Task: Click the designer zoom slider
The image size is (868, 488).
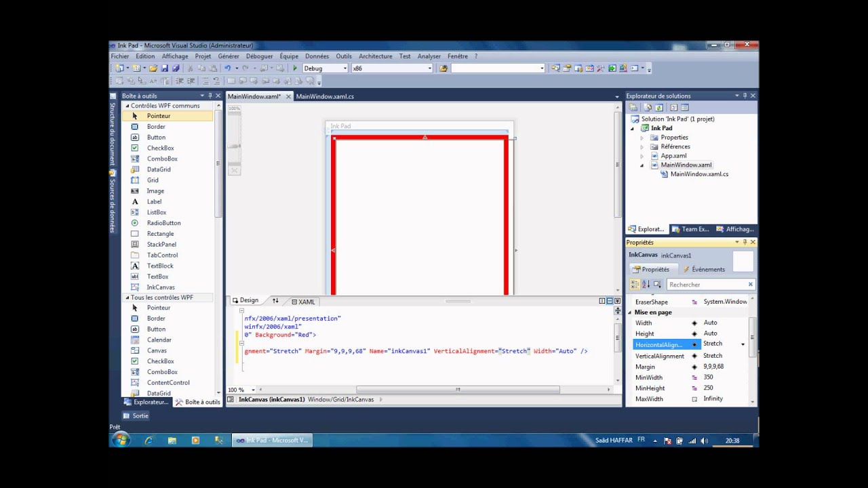Action: (x=234, y=146)
